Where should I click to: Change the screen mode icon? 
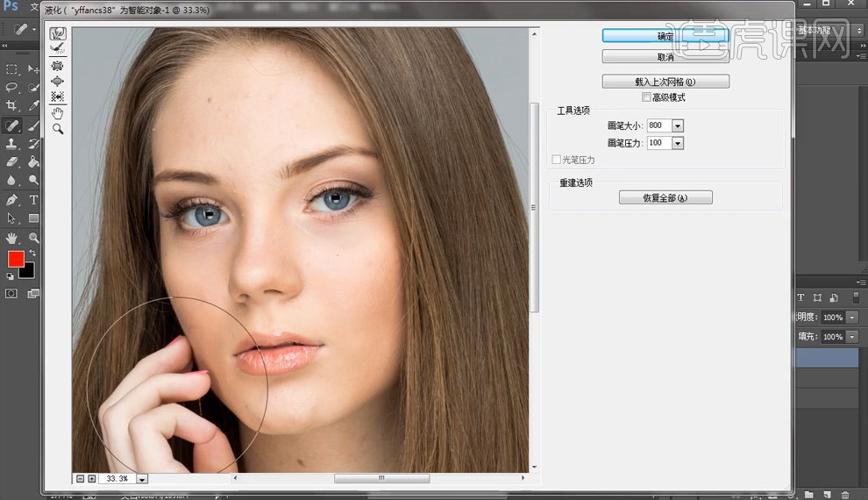point(34,294)
